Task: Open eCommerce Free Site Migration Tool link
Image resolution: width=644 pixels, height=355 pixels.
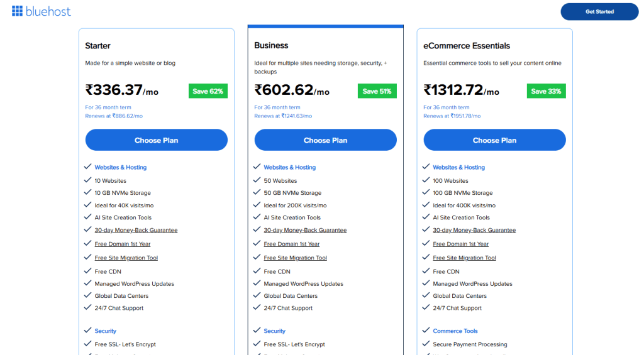Action: click(464, 258)
